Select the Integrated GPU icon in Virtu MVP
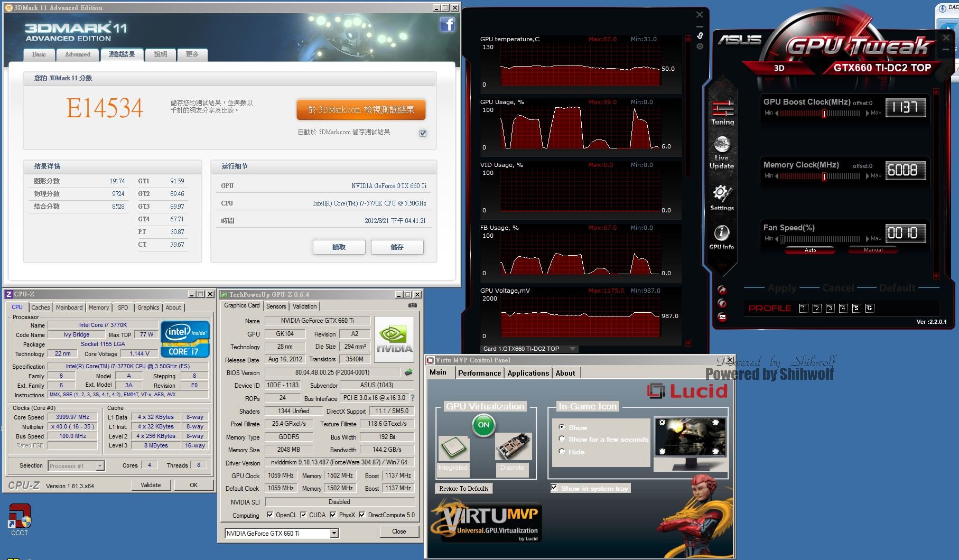 pos(453,449)
